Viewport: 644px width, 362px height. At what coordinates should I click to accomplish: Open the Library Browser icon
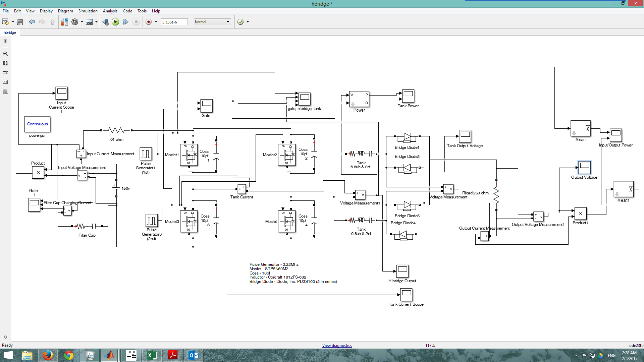64,22
